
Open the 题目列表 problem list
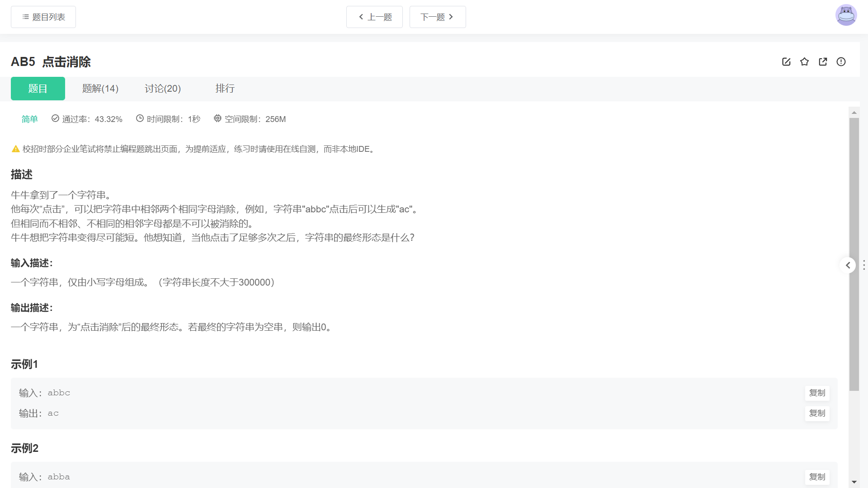coord(43,17)
